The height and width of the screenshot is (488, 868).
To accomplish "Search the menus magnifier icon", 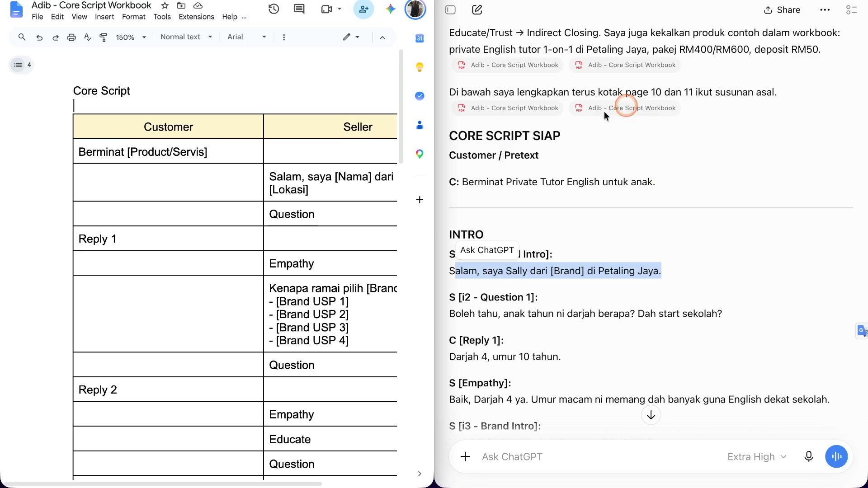I will click(22, 37).
